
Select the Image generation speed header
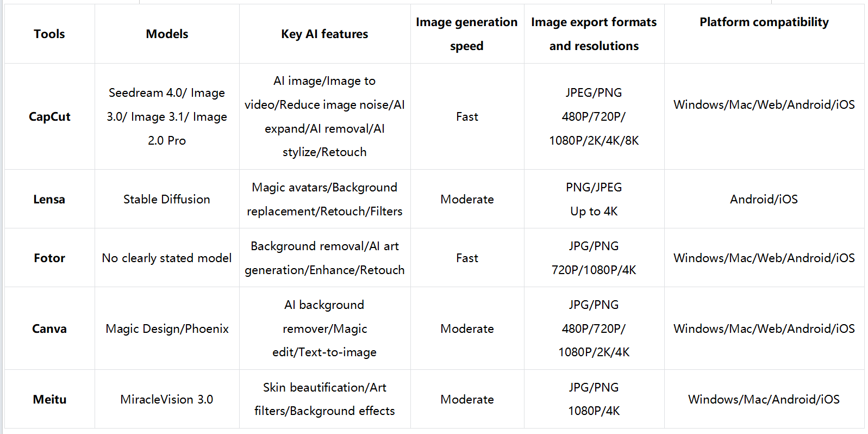click(467, 34)
